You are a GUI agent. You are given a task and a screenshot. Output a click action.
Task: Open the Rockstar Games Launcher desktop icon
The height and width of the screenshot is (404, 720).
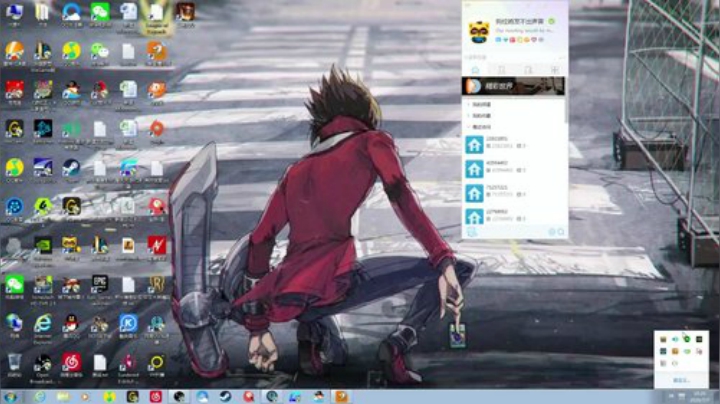click(x=157, y=288)
